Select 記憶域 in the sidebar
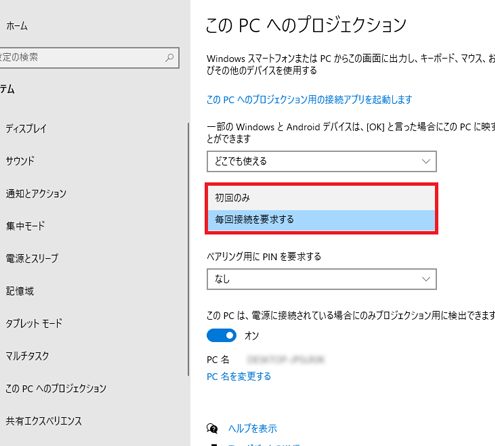495x446 pixels. (20, 291)
